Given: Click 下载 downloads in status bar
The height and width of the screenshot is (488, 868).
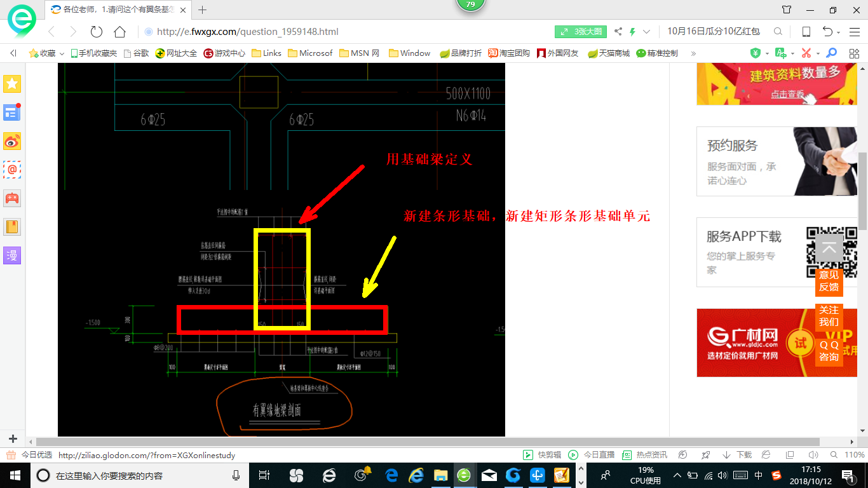Looking at the screenshot, I should [737, 455].
